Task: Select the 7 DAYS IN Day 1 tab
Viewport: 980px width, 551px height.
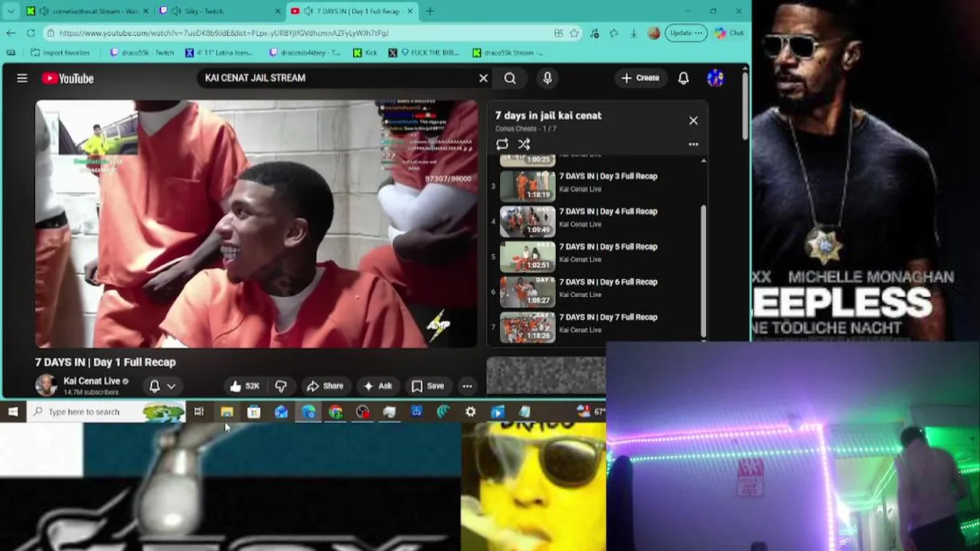Action: point(351,11)
